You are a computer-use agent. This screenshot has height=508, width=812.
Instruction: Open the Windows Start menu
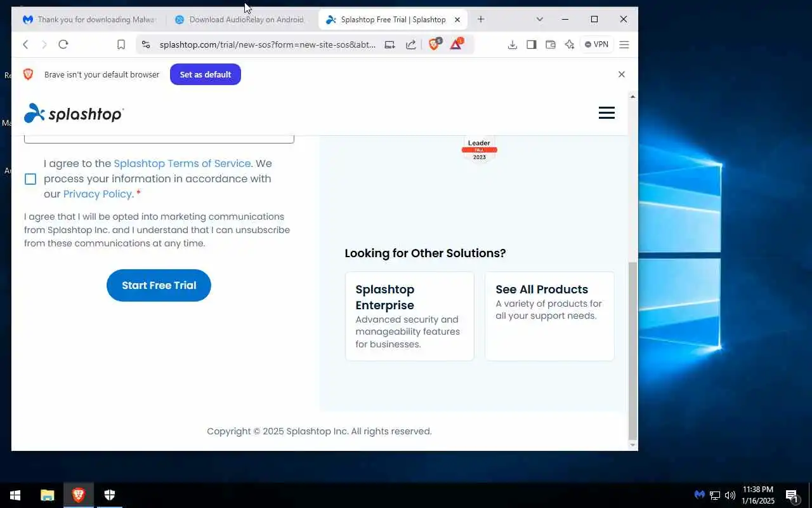(x=15, y=495)
